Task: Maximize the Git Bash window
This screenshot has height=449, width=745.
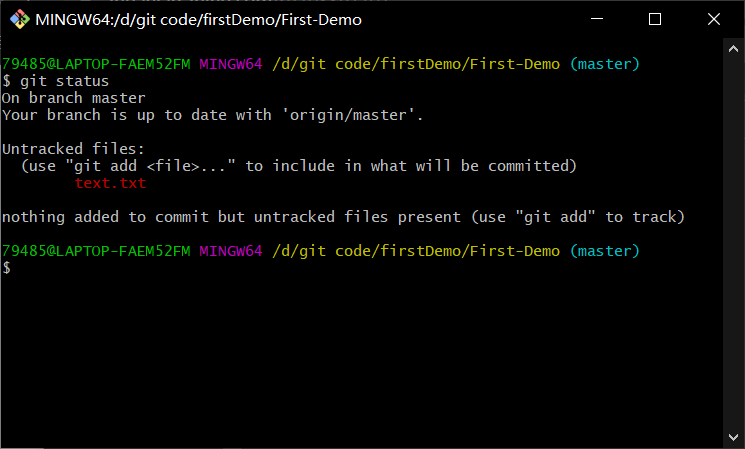Action: [655, 19]
